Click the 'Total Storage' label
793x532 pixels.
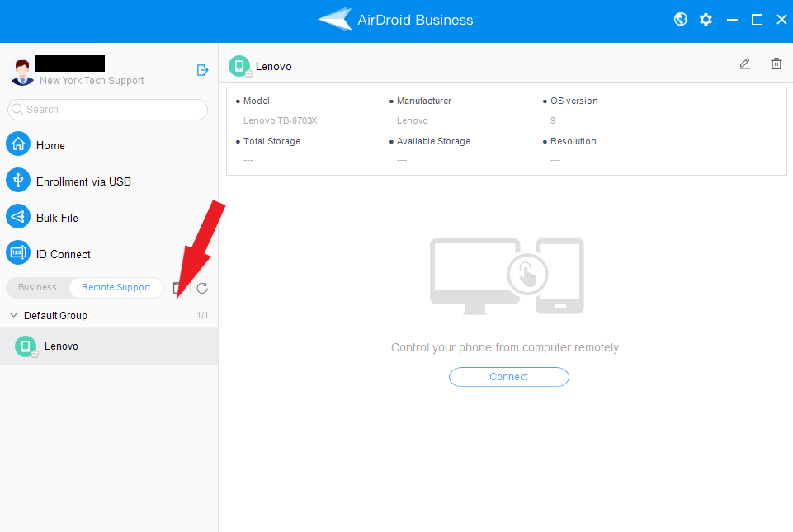tap(272, 141)
